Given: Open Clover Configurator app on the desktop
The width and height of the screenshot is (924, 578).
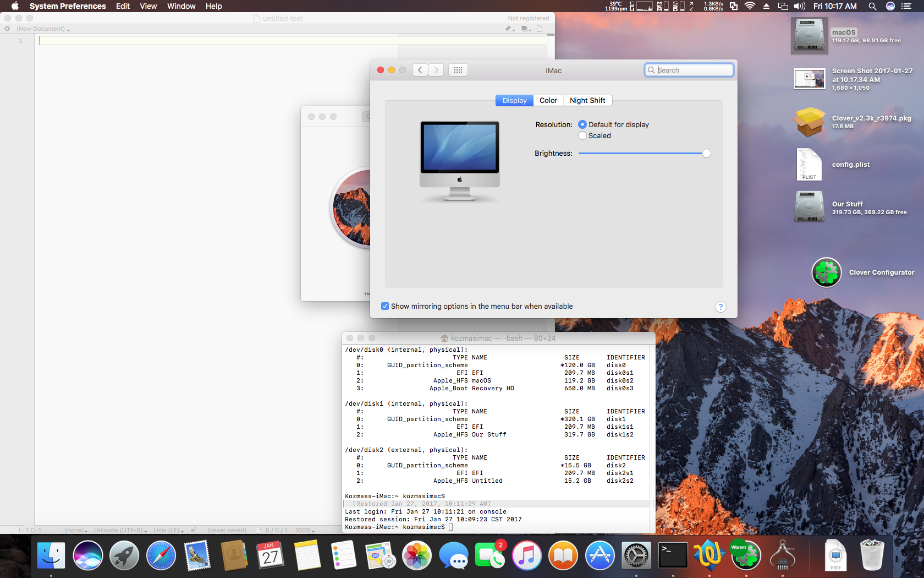Looking at the screenshot, I should point(827,272).
